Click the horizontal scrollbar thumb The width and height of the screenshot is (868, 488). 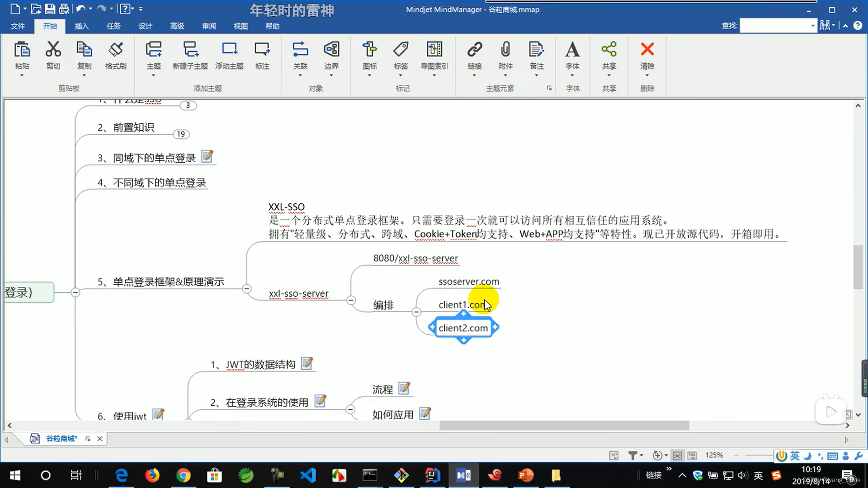pos(564,426)
